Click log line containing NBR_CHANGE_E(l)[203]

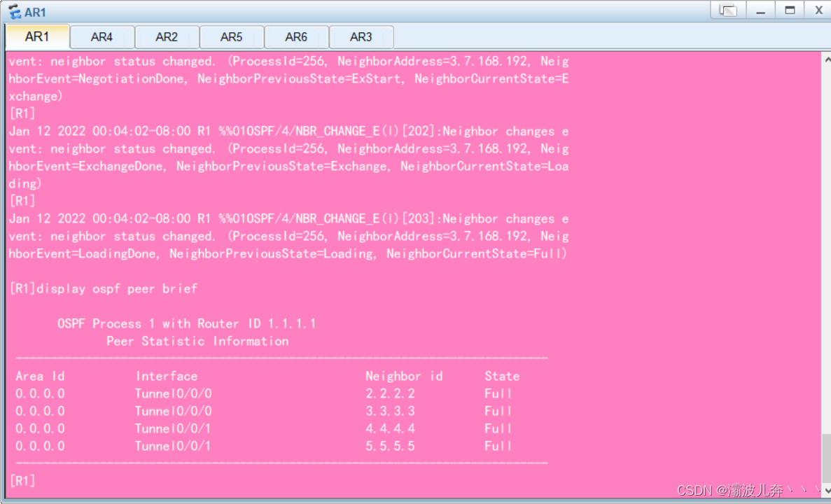pyautogui.click(x=289, y=219)
